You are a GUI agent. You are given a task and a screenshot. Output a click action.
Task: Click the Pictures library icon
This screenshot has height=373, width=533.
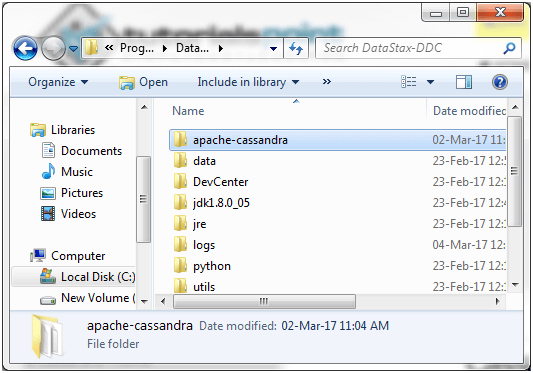[48, 193]
